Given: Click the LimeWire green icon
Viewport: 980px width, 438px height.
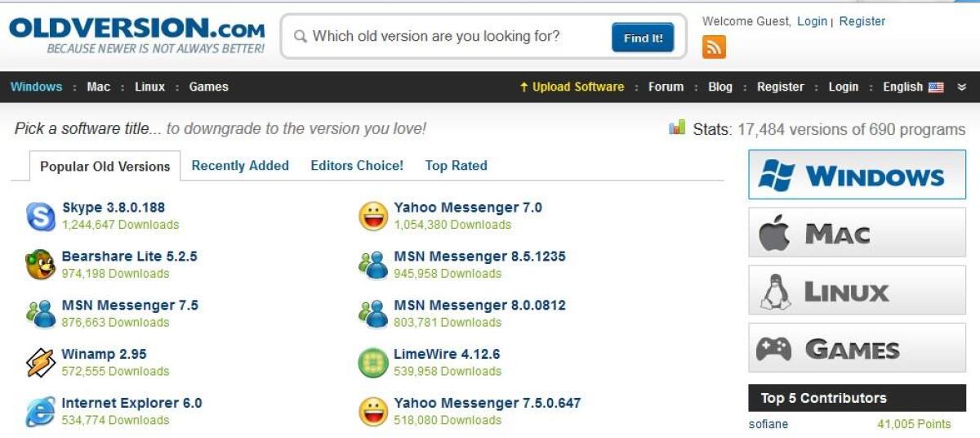Looking at the screenshot, I should [x=373, y=363].
